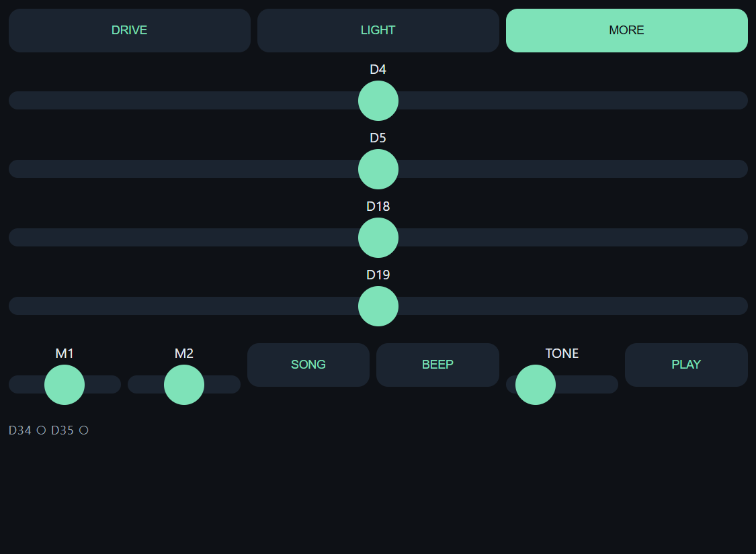Screen dimensions: 756x554
Task: Start the SONG button
Action: click(x=308, y=365)
